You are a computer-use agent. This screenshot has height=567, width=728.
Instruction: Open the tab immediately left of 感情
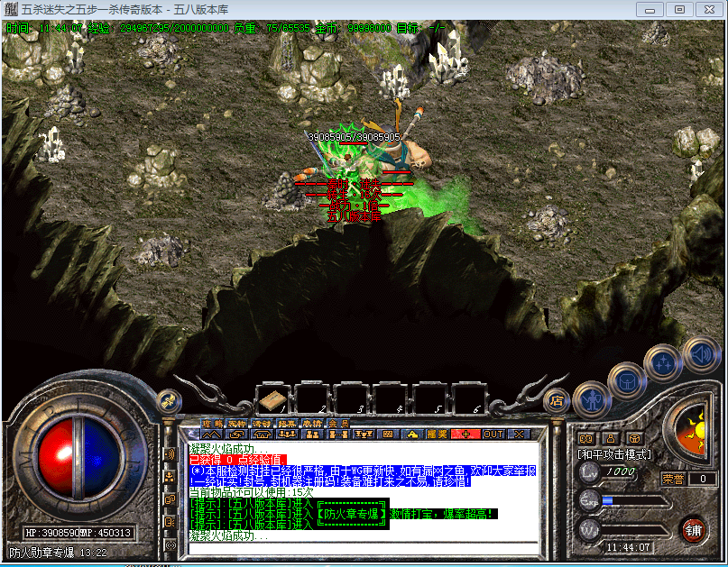point(288,423)
